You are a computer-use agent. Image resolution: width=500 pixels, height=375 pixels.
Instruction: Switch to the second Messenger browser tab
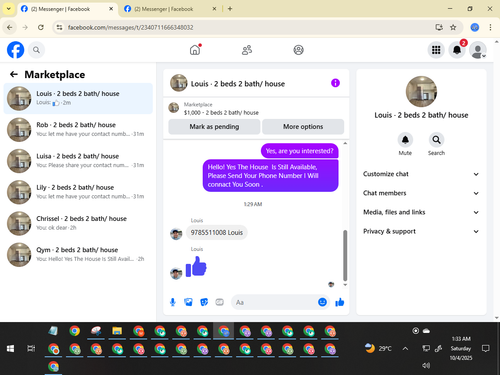click(170, 9)
